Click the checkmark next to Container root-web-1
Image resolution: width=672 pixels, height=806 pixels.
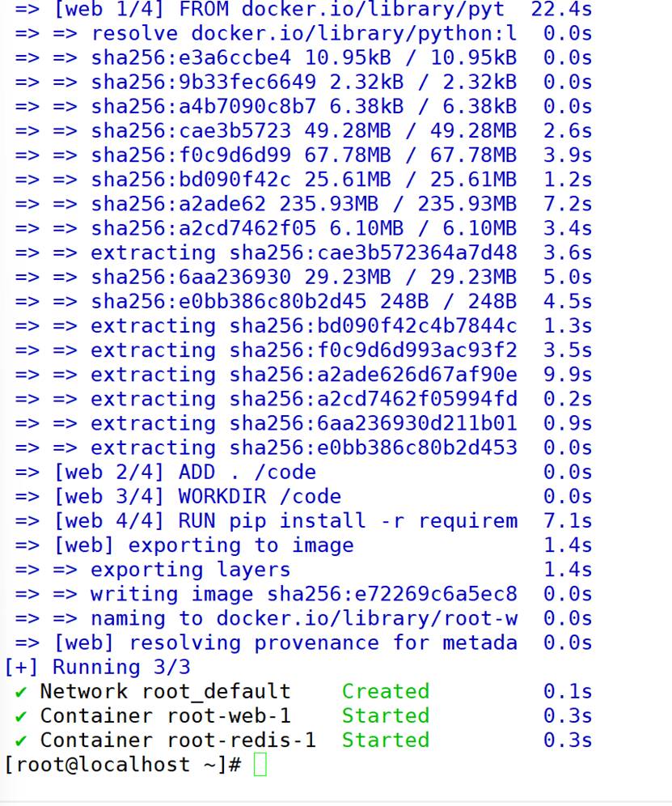(x=20, y=716)
